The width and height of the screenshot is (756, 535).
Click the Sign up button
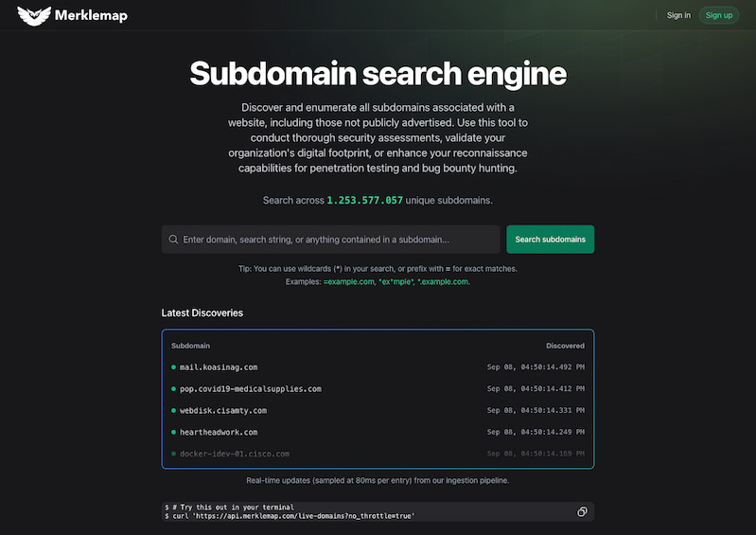[719, 15]
